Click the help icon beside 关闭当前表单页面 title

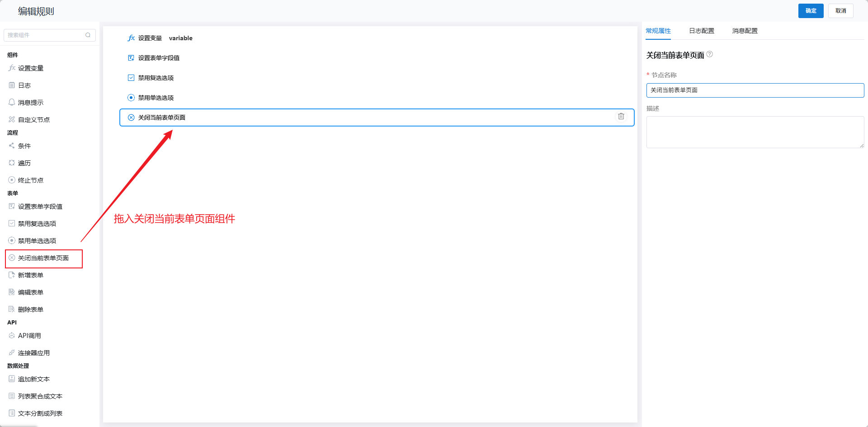[x=710, y=54]
